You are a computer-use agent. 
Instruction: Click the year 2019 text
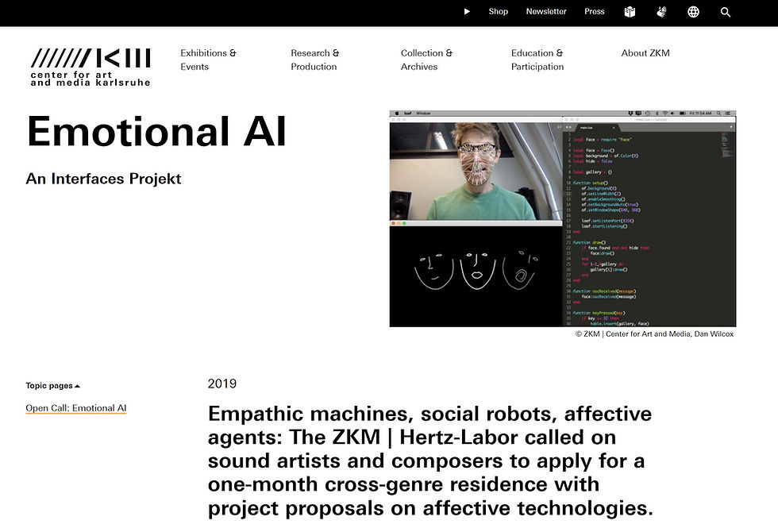222,384
